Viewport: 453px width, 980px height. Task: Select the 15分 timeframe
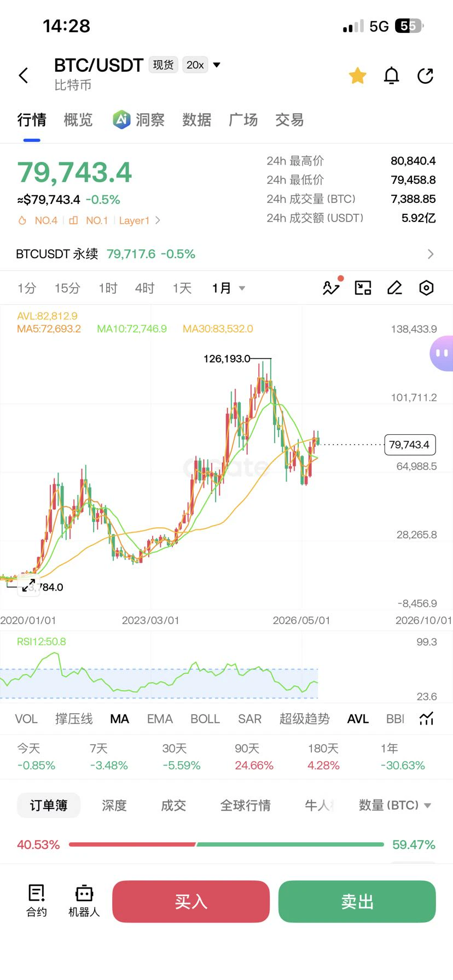[x=67, y=288]
